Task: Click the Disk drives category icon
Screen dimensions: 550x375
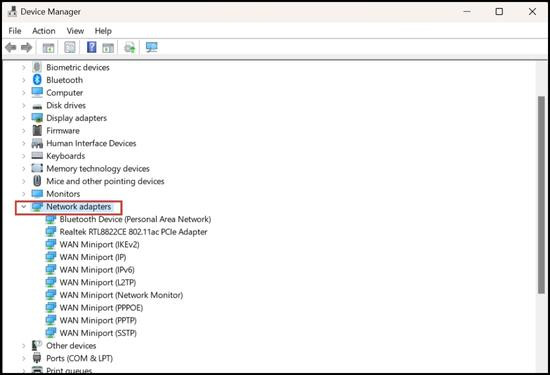Action: coord(37,106)
